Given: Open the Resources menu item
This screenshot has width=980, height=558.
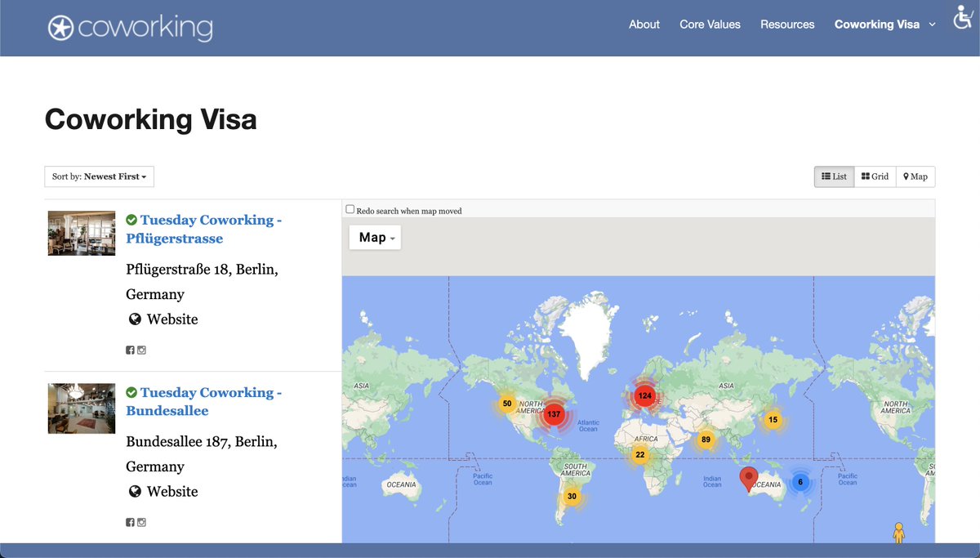Looking at the screenshot, I should (x=787, y=25).
